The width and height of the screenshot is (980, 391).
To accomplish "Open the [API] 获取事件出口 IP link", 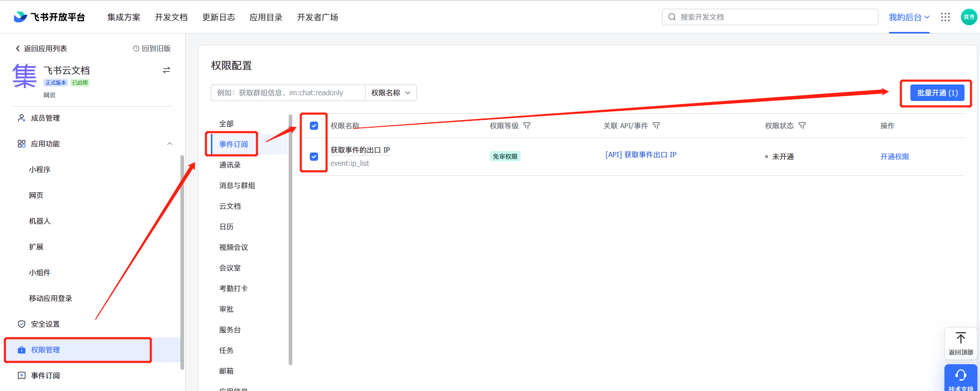I will (641, 155).
